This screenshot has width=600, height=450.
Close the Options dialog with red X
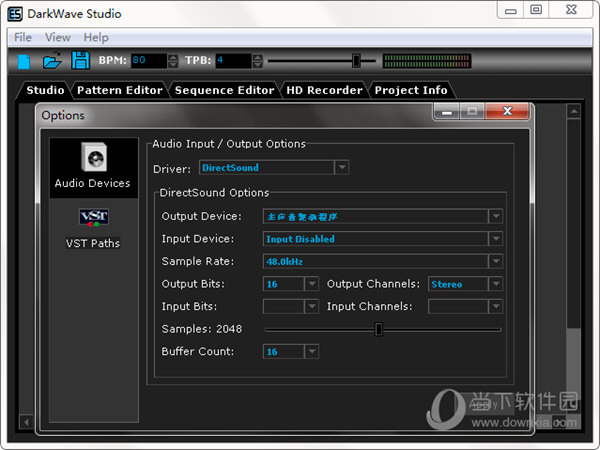pyautogui.click(x=507, y=111)
